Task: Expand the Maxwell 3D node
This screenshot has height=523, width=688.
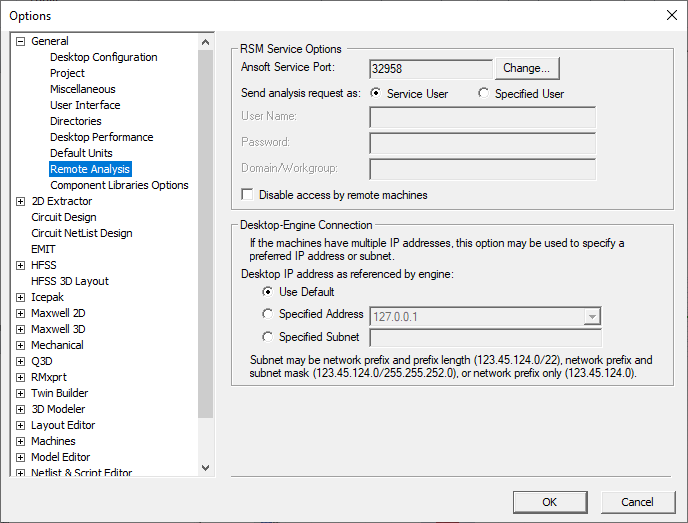Action: tap(20, 329)
